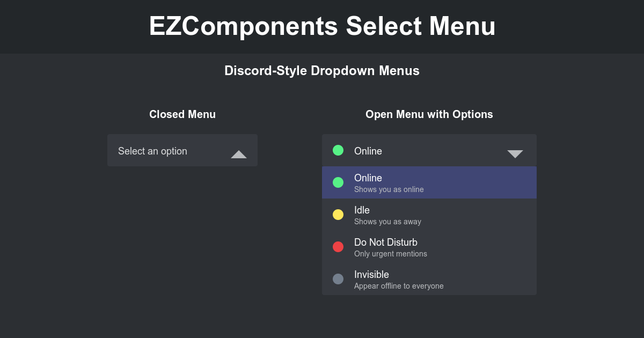The height and width of the screenshot is (338, 644).
Task: Select the Idle status option
Action: (429, 215)
